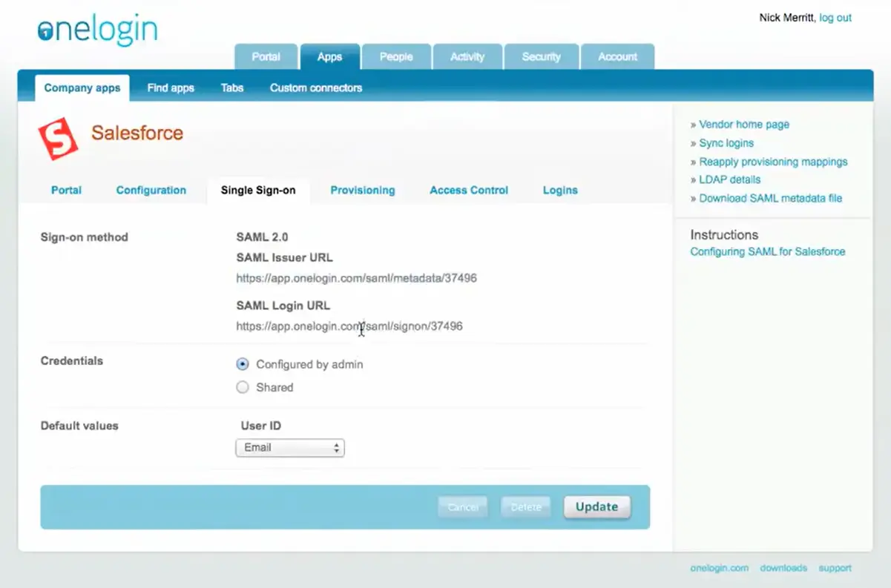The height and width of the screenshot is (588, 891).
Task: Navigate to the Security section
Action: (x=541, y=56)
